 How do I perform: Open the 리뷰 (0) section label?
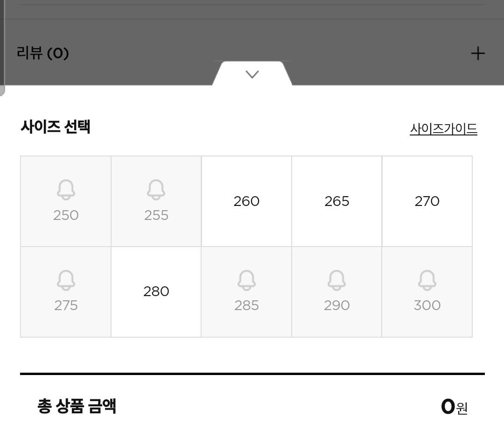pyautogui.click(x=42, y=53)
